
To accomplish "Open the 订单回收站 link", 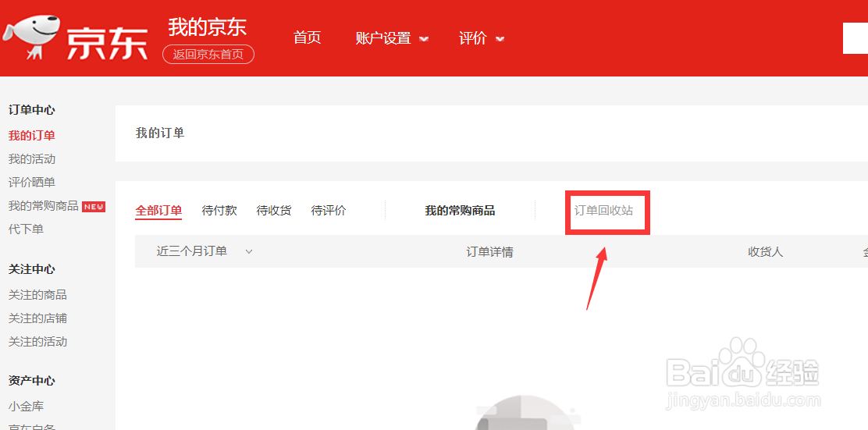I will pyautogui.click(x=603, y=210).
